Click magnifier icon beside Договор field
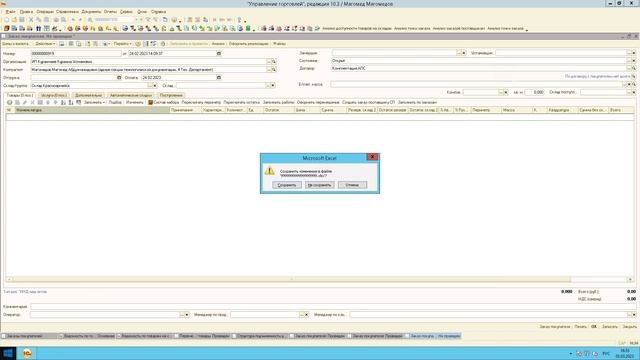This screenshot has width=640, height=360. [x=634, y=69]
